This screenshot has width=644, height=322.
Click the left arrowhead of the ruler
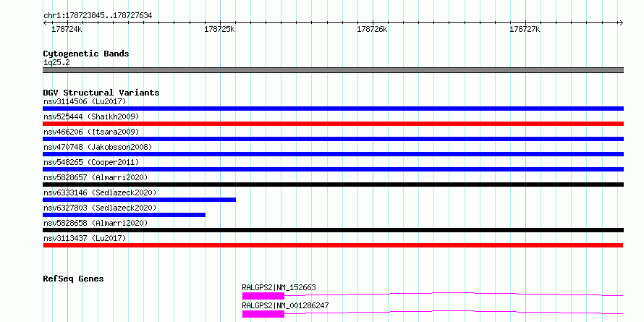tap(45, 23)
